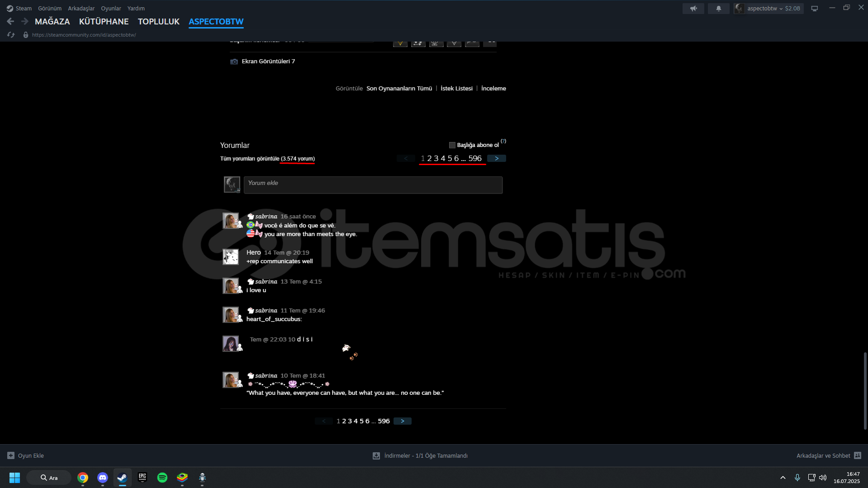Click the Oyun Ekle label
This screenshot has width=868, height=488.
pyautogui.click(x=31, y=455)
